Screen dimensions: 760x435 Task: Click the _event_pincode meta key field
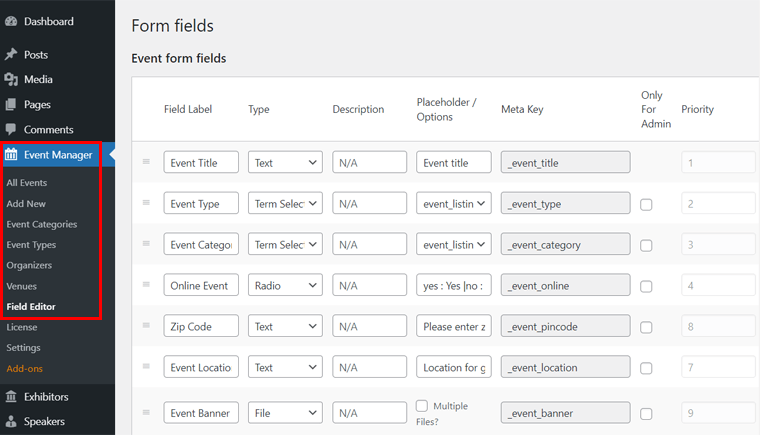[x=566, y=326]
